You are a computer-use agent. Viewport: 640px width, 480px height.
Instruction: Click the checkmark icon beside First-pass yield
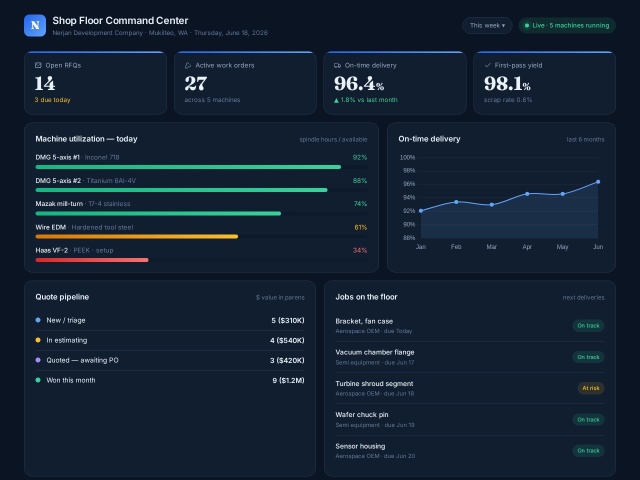click(x=487, y=65)
